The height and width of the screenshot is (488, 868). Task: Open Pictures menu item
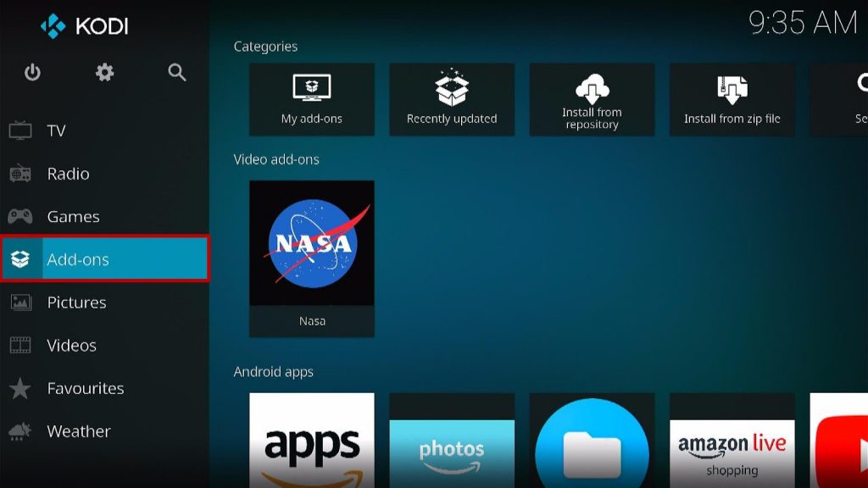coord(104,302)
